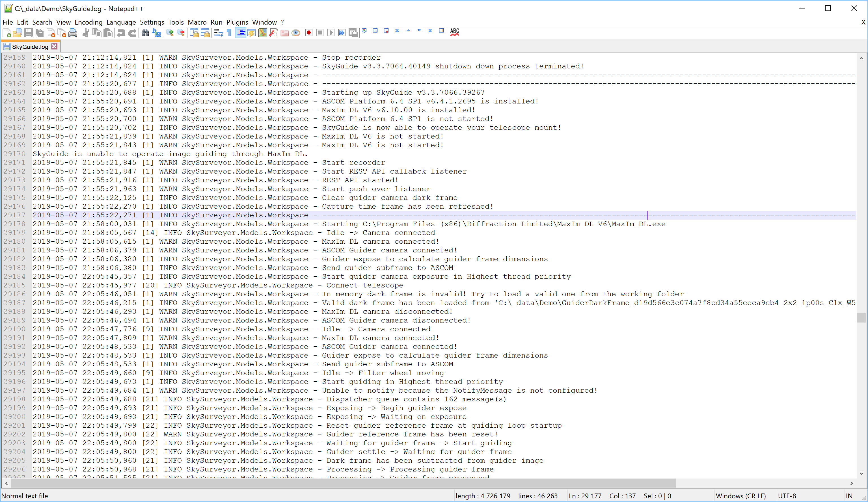Open the Window menu
This screenshot has height=502, width=868.
(264, 22)
